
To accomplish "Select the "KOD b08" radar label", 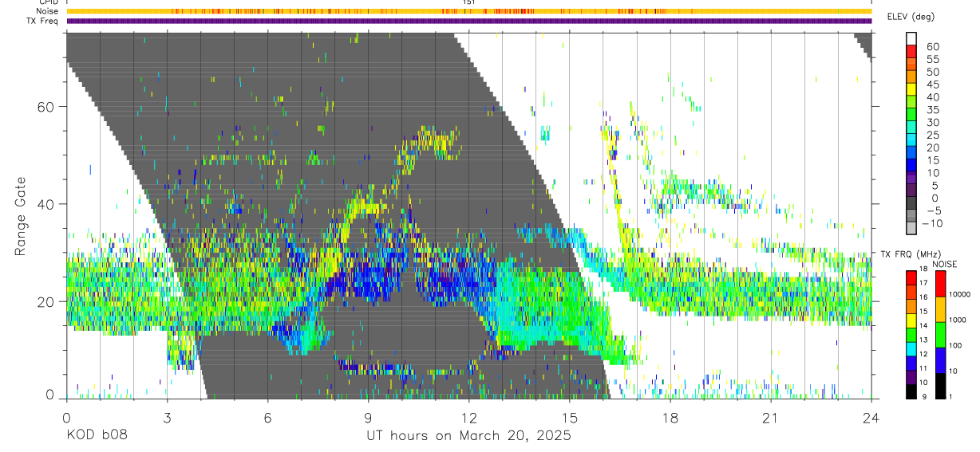I will click(x=97, y=436).
